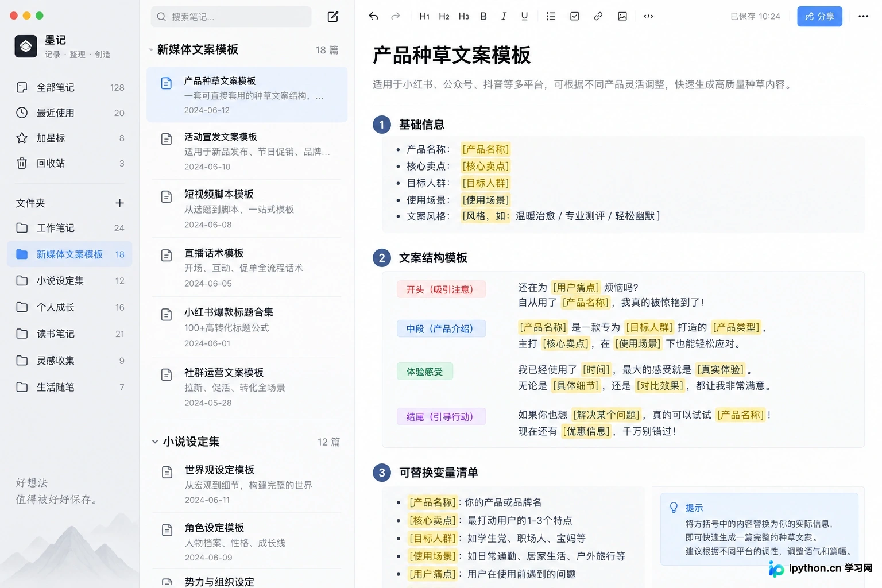Click the undo arrow in toolbar
This screenshot has height=588, width=882.
tap(373, 16)
